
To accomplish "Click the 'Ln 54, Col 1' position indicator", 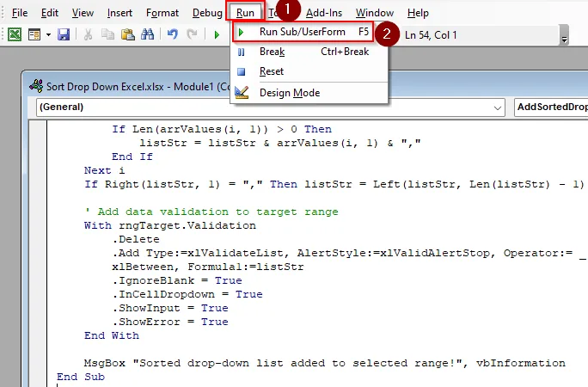I will [431, 35].
